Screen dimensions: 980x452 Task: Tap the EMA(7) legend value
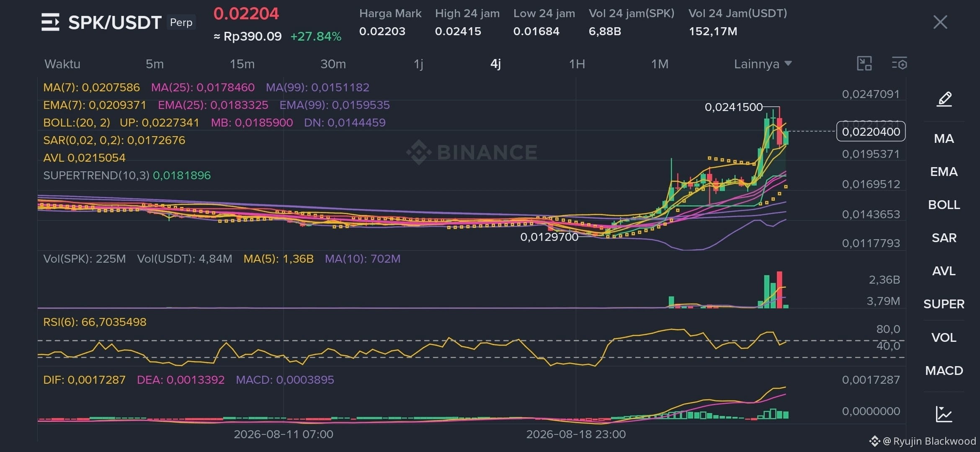[x=95, y=105]
